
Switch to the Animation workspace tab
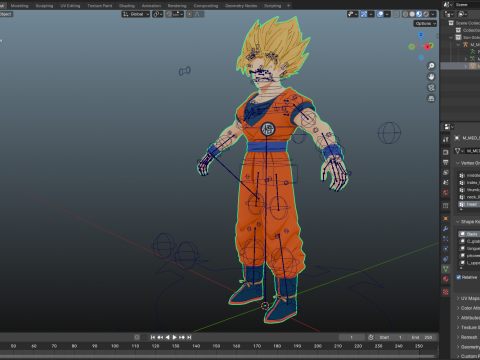click(x=151, y=6)
